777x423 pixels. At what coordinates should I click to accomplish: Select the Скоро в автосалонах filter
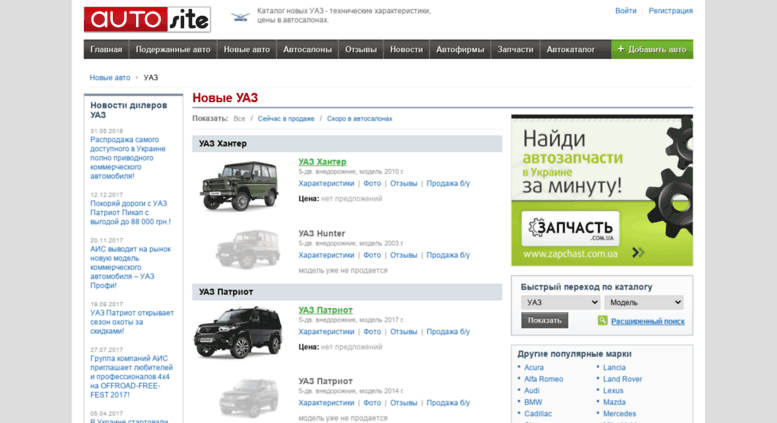(x=359, y=119)
